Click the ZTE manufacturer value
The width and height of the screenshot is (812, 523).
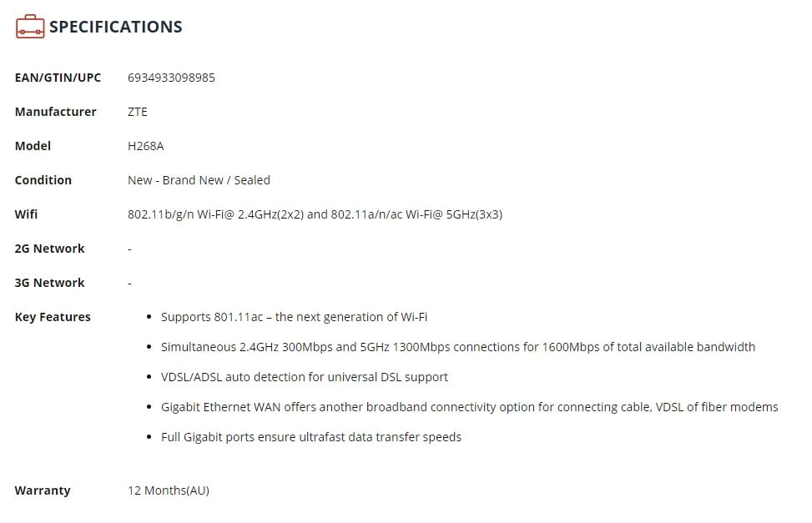[x=138, y=112]
